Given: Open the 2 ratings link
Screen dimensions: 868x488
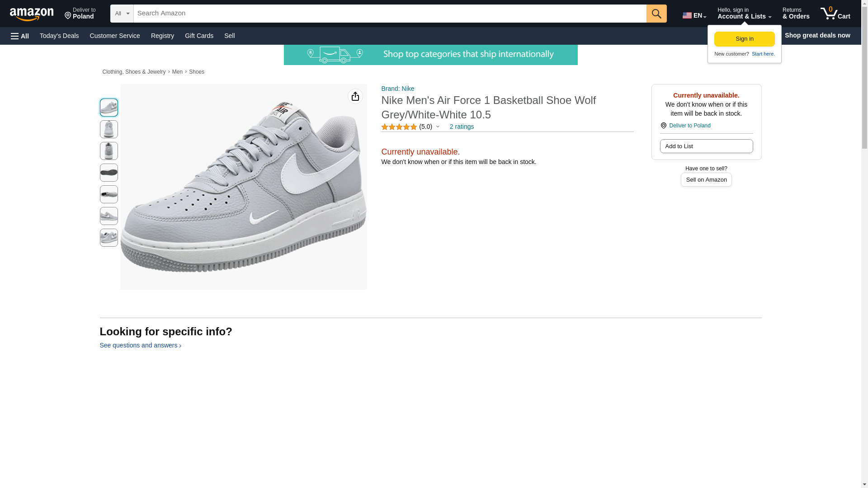Looking at the screenshot, I should tap(462, 127).
